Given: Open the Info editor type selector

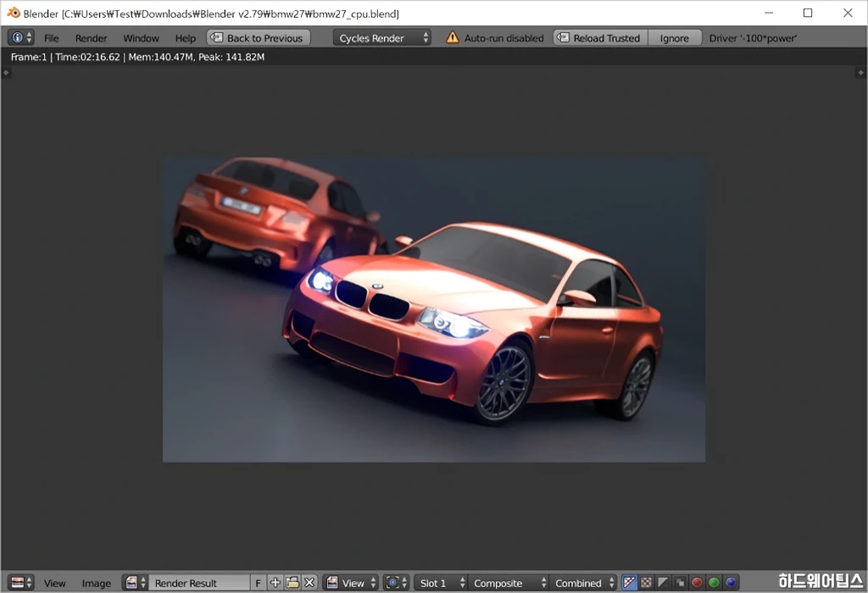Looking at the screenshot, I should (21, 37).
